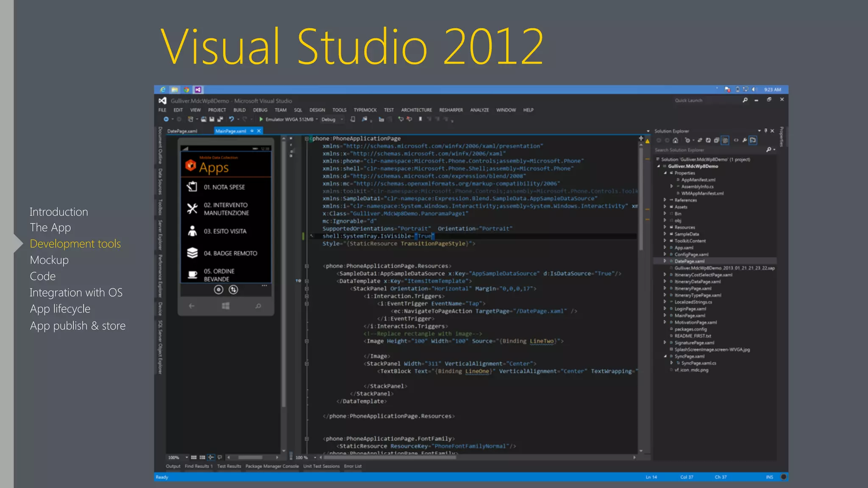Collapse the SyncPage.xaml node
The height and width of the screenshot is (488, 868).
coord(665,356)
